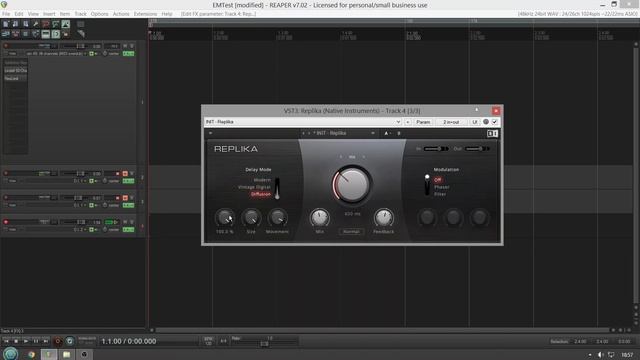
Task: Click the red Undo toolbar icon
Action: pyautogui.click(x=46, y=24)
